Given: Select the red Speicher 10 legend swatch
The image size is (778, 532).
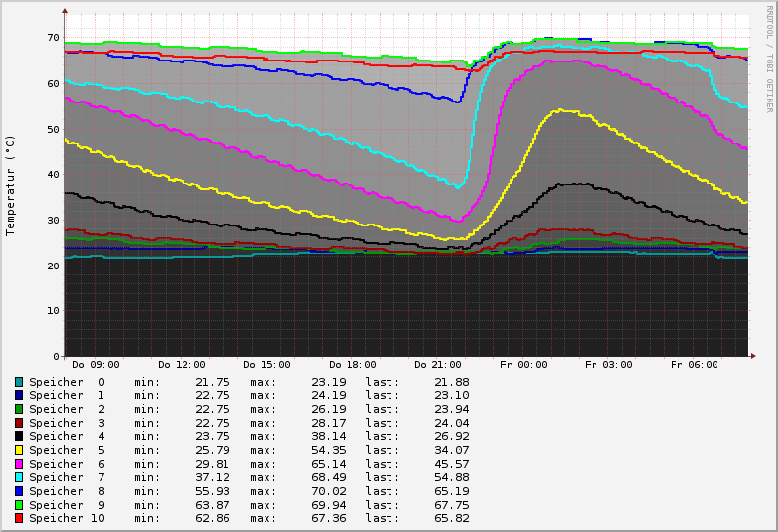Looking at the screenshot, I should 19,518.
